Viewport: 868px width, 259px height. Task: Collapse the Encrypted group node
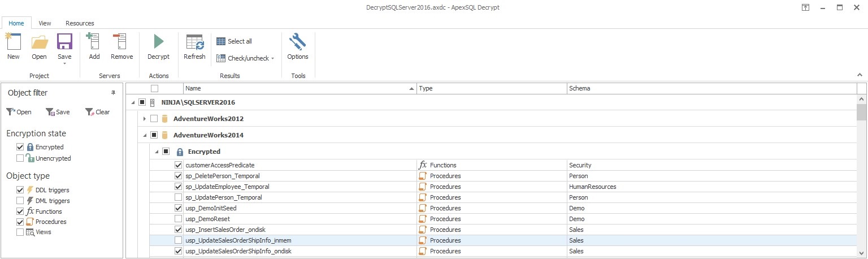(156, 152)
